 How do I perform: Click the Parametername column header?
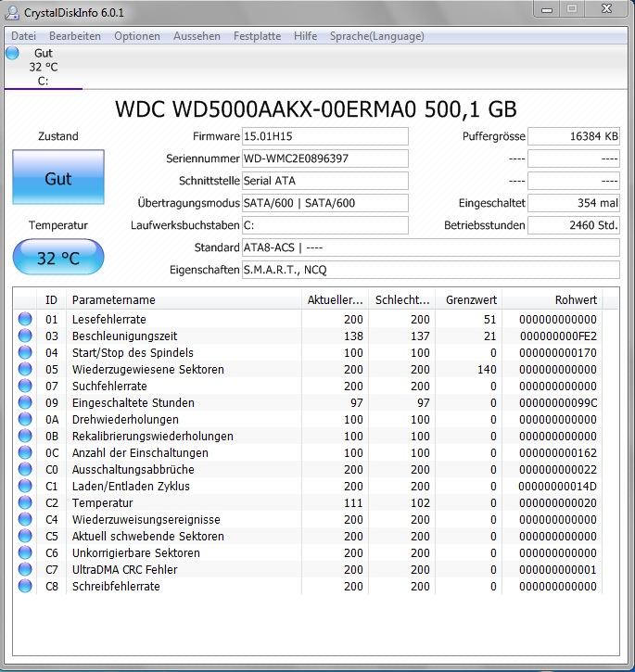point(184,300)
